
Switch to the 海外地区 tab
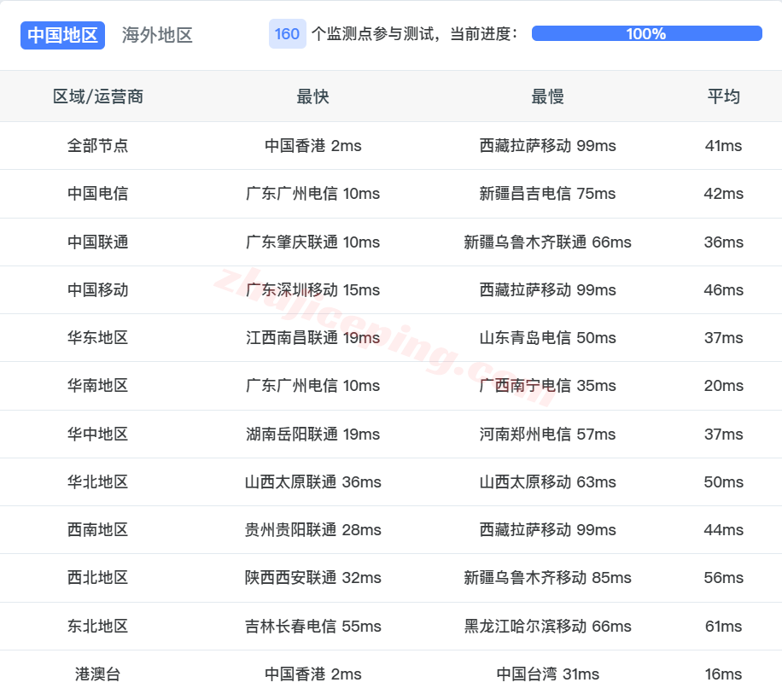tap(157, 35)
